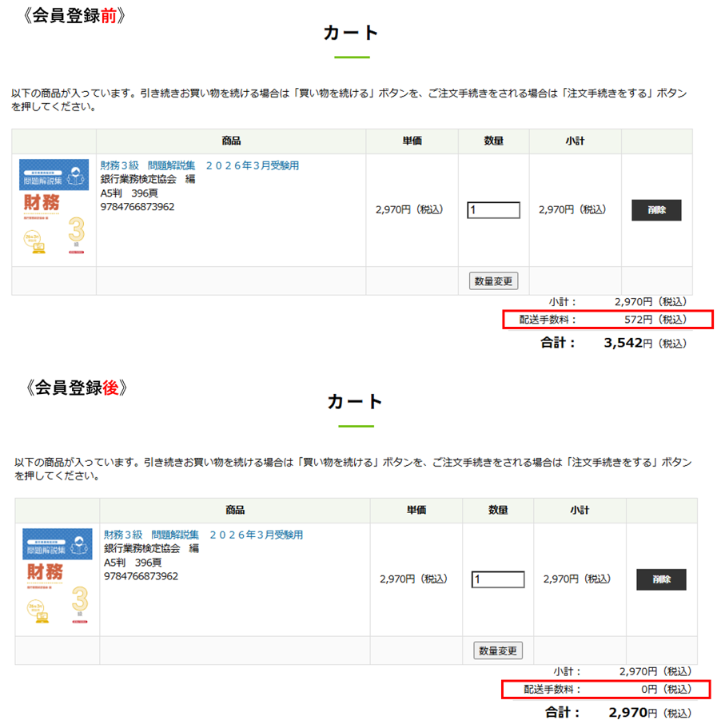Open 財務3級 問題解説集 link in 会員登録前 cart
The image size is (721, 728).
pyautogui.click(x=199, y=165)
